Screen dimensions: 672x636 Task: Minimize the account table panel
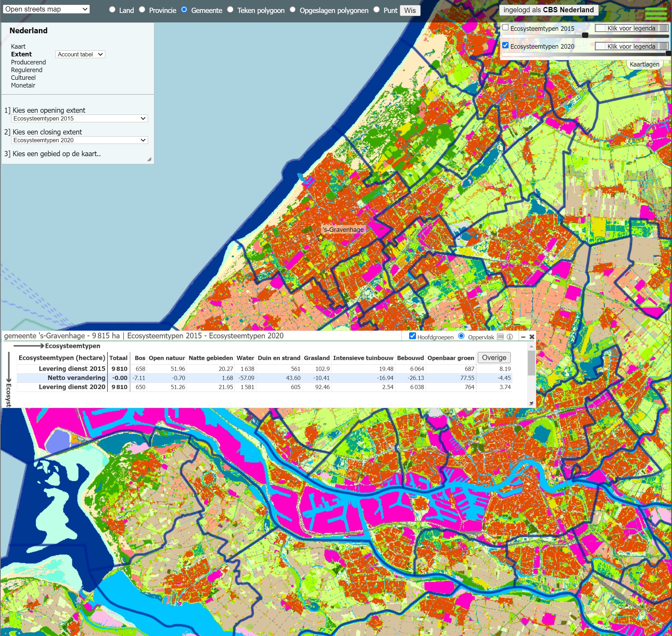(x=523, y=337)
